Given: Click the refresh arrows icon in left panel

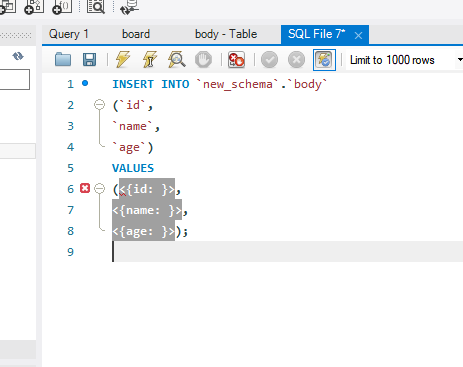Looking at the screenshot, I should point(18,56).
